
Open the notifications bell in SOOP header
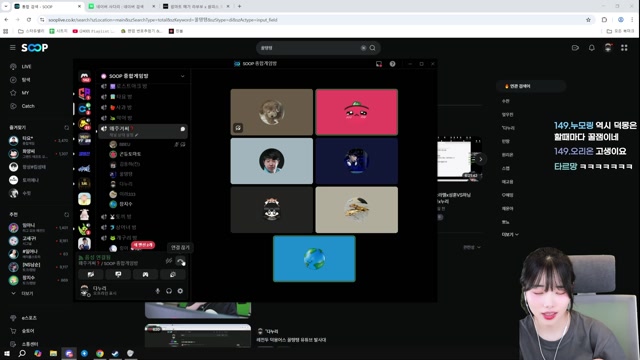point(591,48)
